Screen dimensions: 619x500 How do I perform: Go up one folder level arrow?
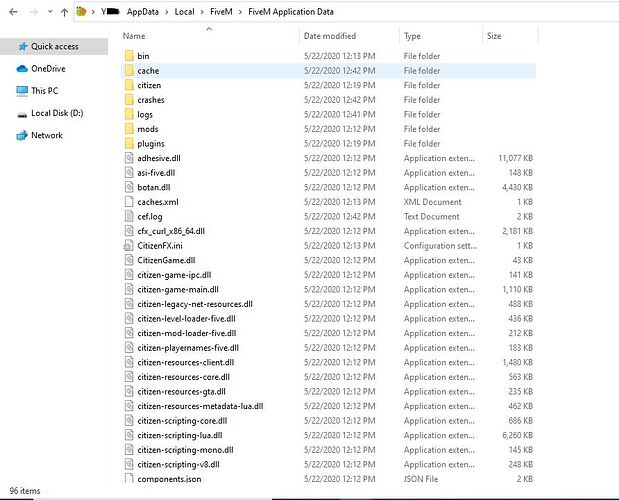point(64,12)
